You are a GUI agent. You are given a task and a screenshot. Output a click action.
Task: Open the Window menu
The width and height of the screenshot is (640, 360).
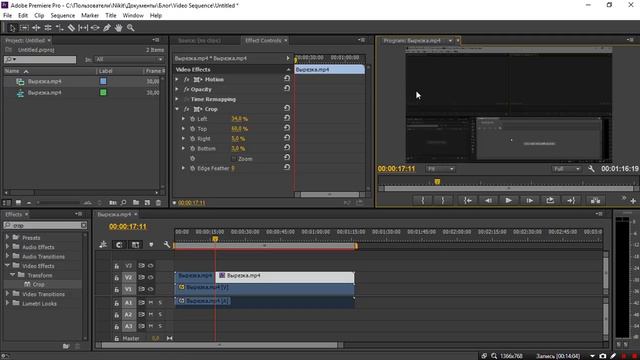133,16
